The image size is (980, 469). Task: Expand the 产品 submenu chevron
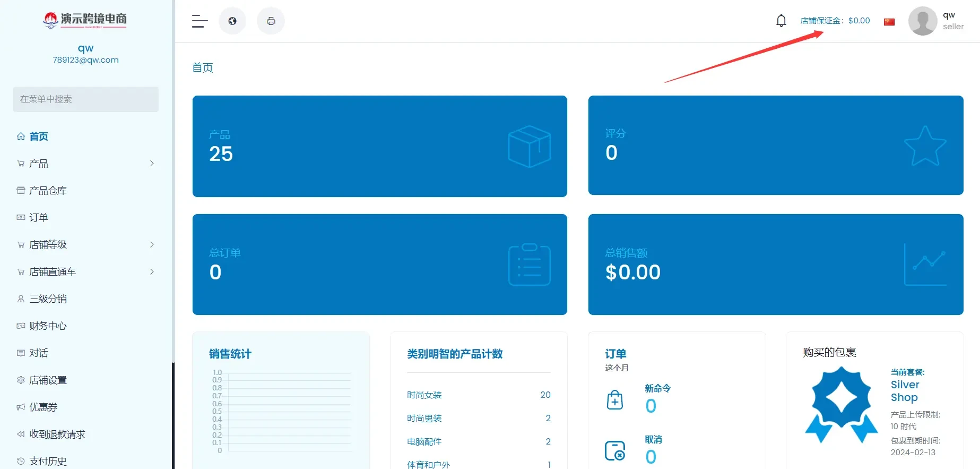[x=152, y=164]
